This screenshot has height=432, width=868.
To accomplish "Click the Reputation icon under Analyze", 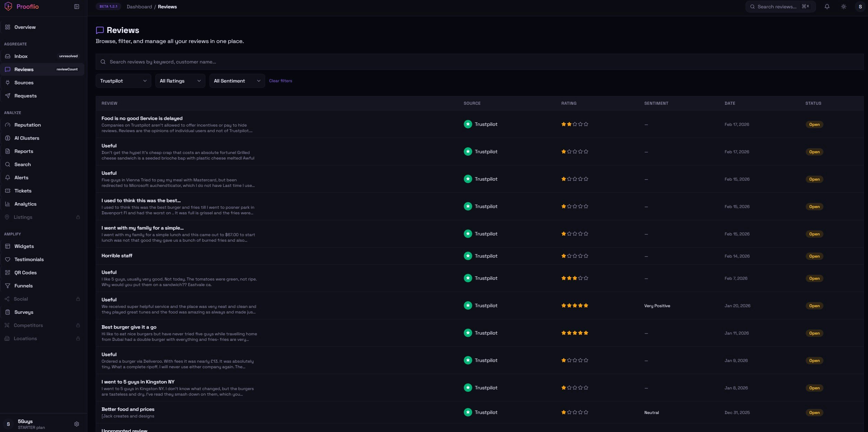I will [8, 125].
